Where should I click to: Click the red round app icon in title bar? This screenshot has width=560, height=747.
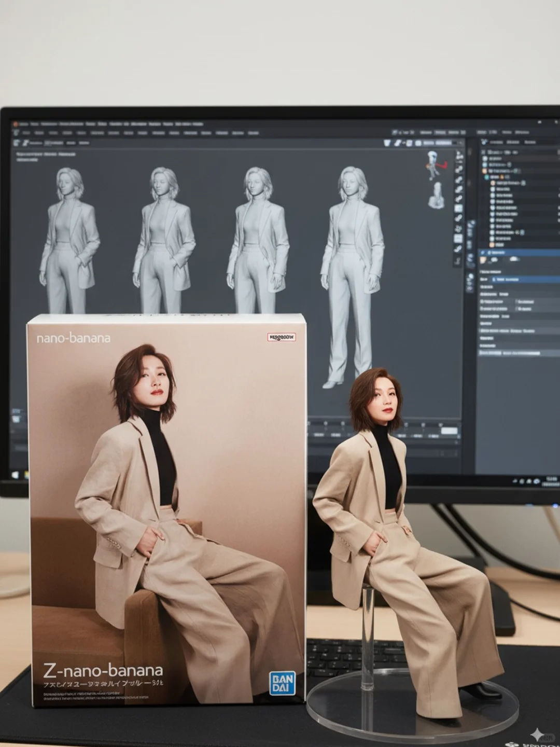[16, 124]
